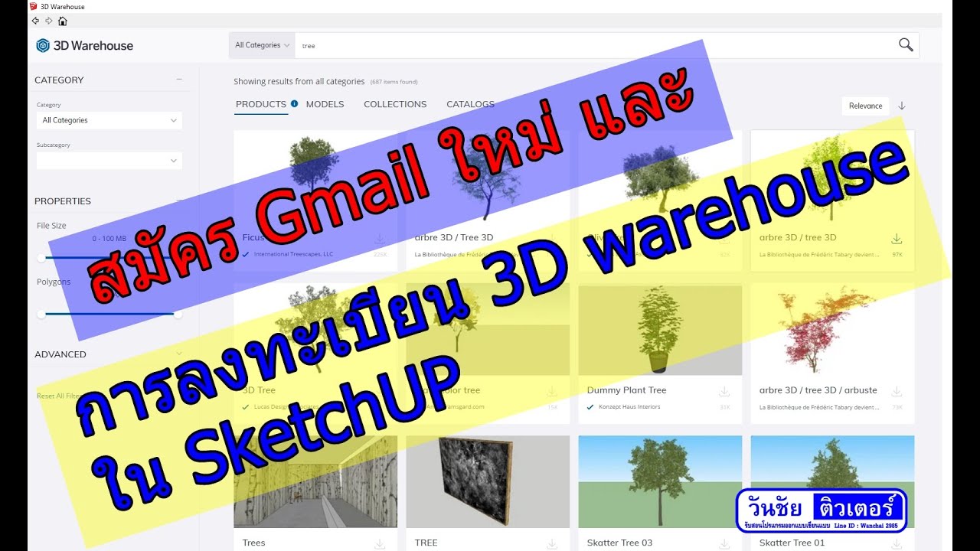Switch to the COLLECTIONS tab
This screenshot has height=551, width=980.
click(x=395, y=104)
